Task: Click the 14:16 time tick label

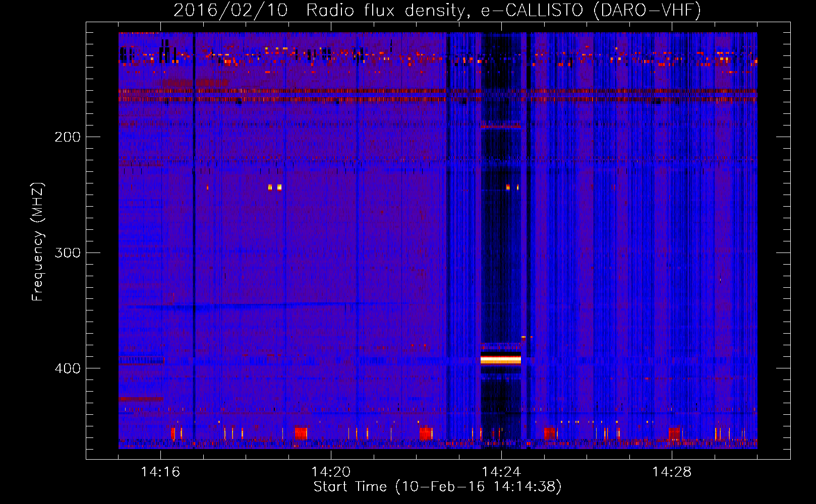Action: click(160, 472)
